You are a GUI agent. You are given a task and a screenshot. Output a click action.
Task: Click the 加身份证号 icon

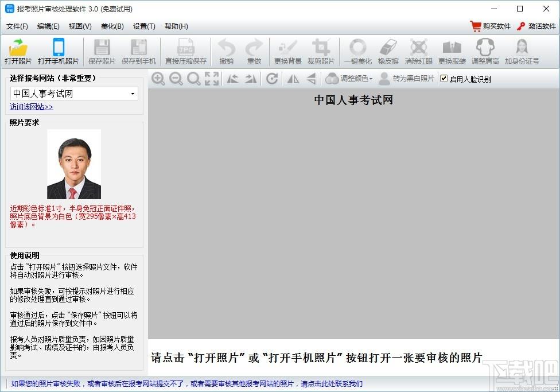click(x=522, y=47)
